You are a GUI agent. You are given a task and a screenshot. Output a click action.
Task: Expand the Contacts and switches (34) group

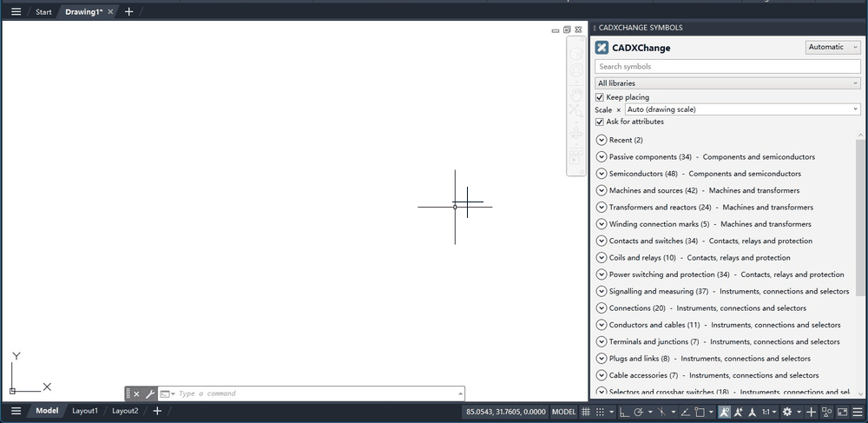tap(602, 241)
